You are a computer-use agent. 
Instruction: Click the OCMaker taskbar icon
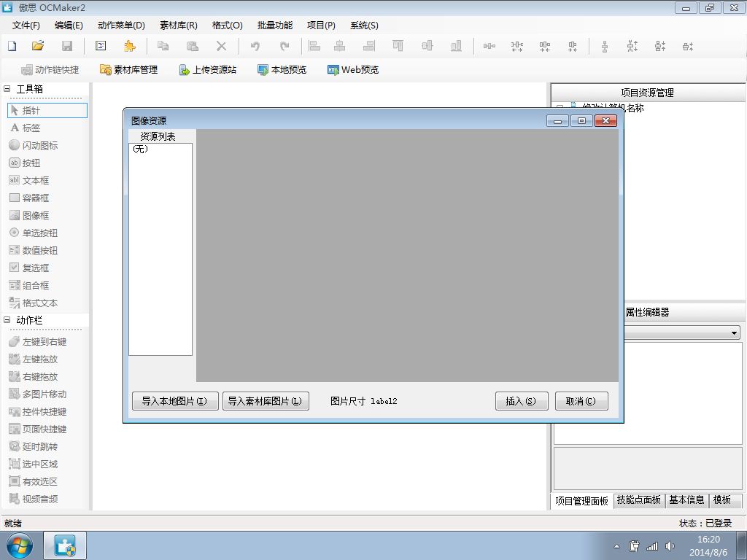(x=65, y=545)
